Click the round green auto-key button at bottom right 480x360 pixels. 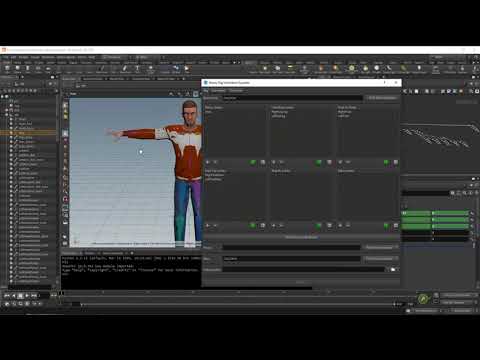tap(423, 299)
